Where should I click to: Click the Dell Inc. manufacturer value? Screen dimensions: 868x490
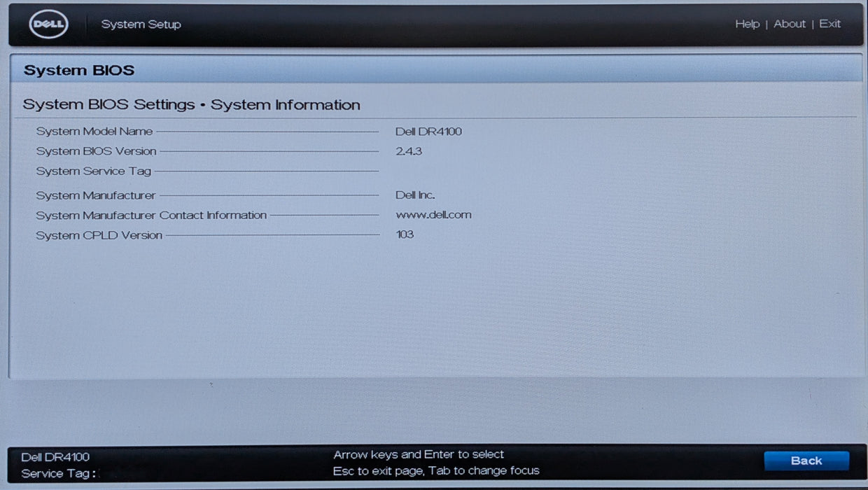[x=415, y=195]
